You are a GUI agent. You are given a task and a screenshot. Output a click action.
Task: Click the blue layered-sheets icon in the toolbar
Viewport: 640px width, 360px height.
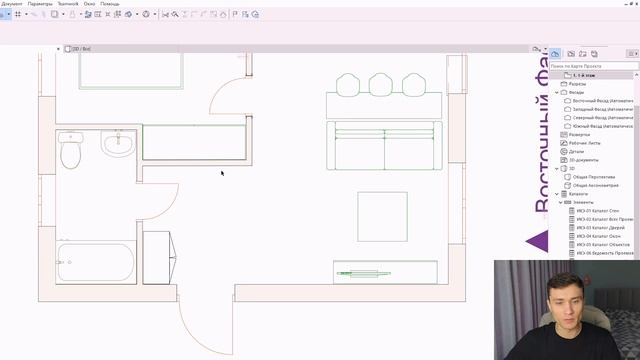pos(88,14)
